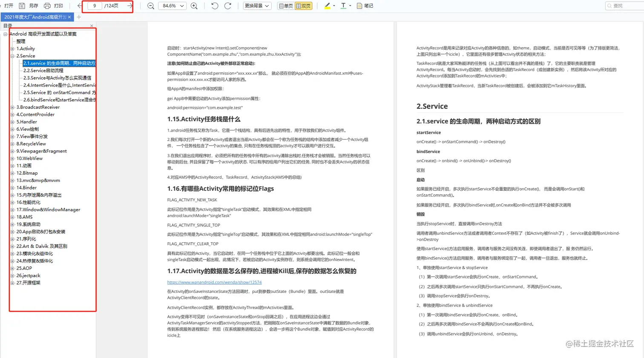Open 23.模块化&组件化 in outline
The image size is (644, 358).
34,254
